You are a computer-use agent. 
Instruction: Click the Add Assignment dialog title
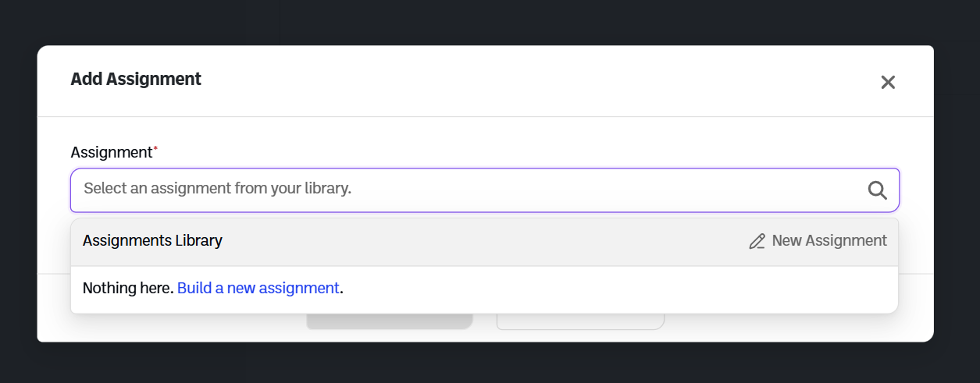(x=136, y=79)
